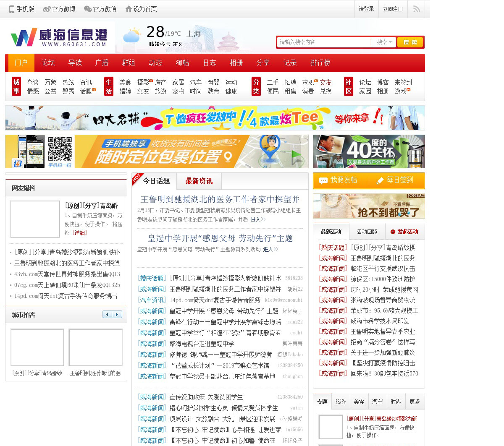Image resolution: width=504 pixels, height=446 pixels.
Task: Click the 威海信息港 site logo
Action: 59,37
